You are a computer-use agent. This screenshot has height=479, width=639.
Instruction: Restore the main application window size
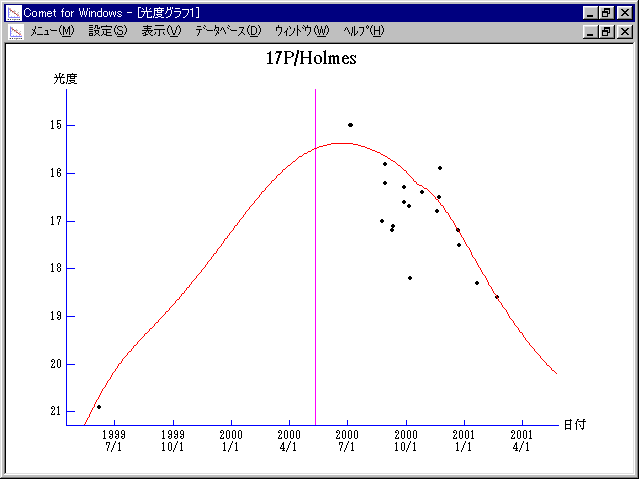(607, 13)
